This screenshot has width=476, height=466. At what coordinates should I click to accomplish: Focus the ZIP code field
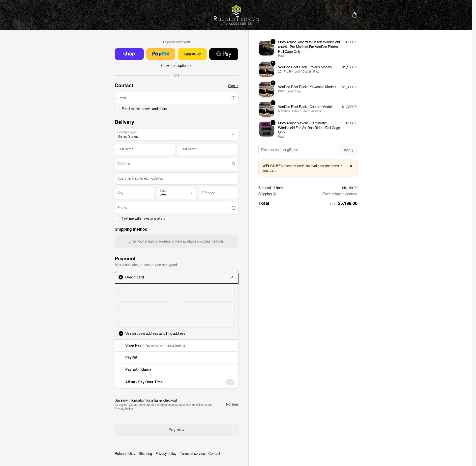218,193
